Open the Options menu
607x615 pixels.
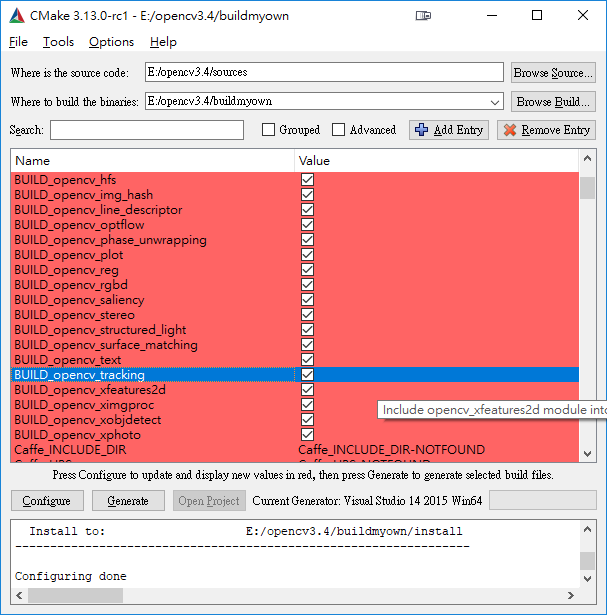[111, 42]
